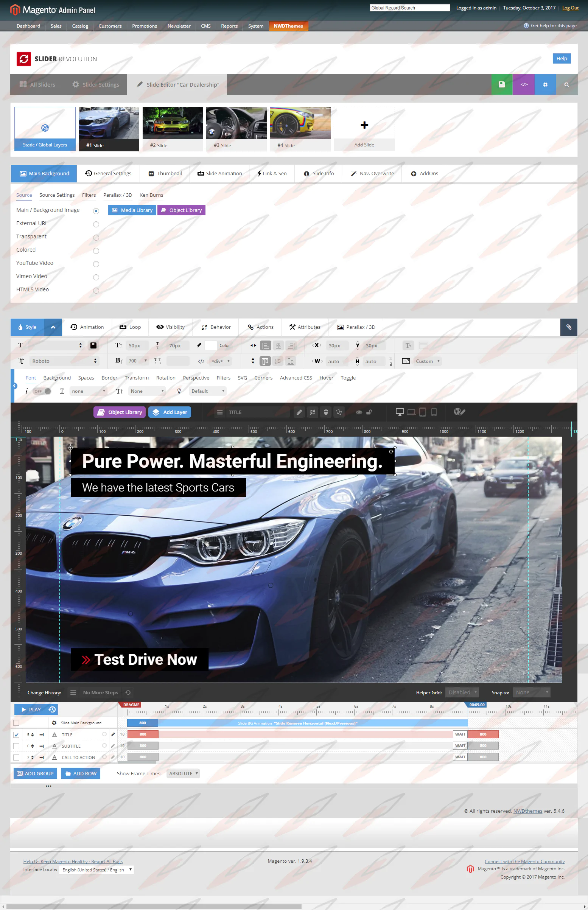Click the palette brush icon in layer toolbar

[459, 412]
